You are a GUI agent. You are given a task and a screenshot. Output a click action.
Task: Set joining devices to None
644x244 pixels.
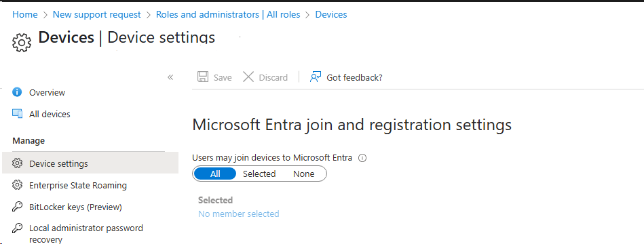point(304,174)
